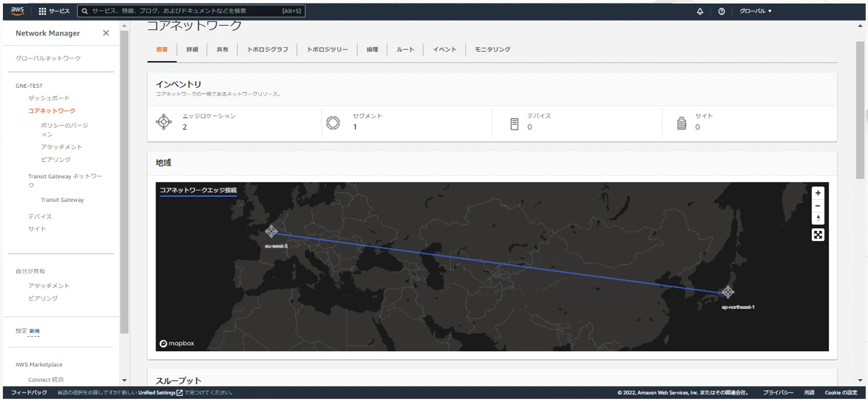Open Connect 統合 in the sidebar
This screenshot has width=868, height=400.
[x=46, y=380]
